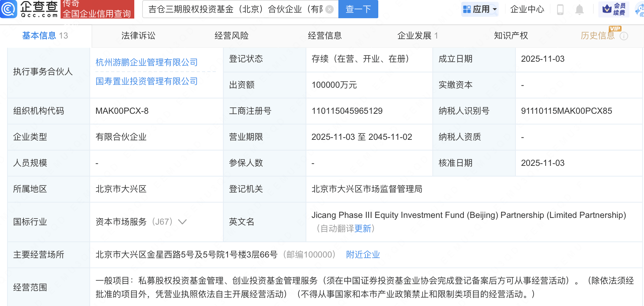Click the Qichacha logo icon
The width and height of the screenshot is (644, 306).
click(9, 9)
